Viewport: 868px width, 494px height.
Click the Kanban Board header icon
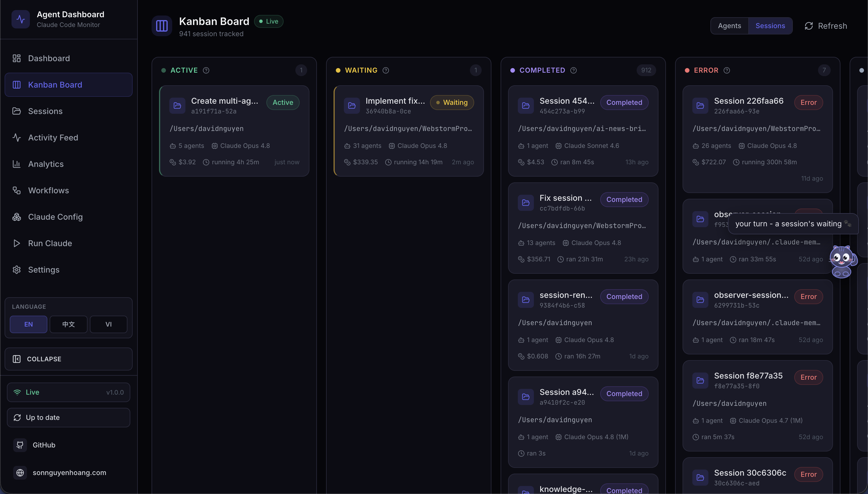tap(162, 26)
